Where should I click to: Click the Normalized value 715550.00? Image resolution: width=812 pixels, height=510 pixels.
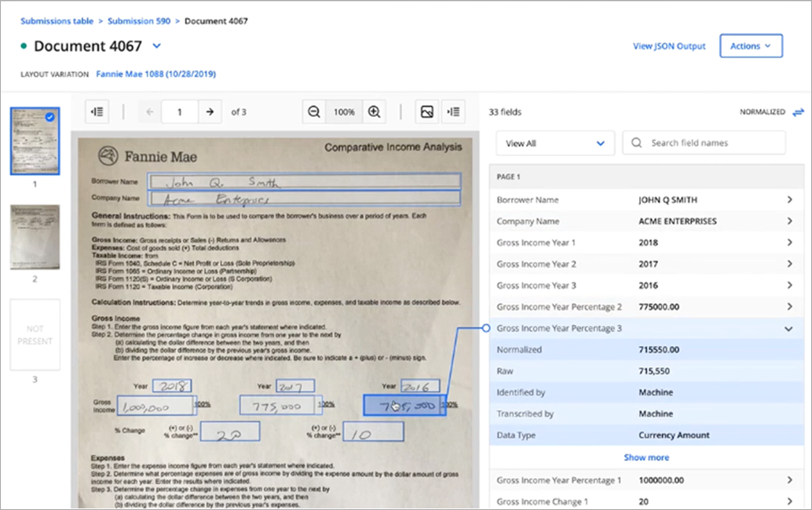click(x=659, y=350)
